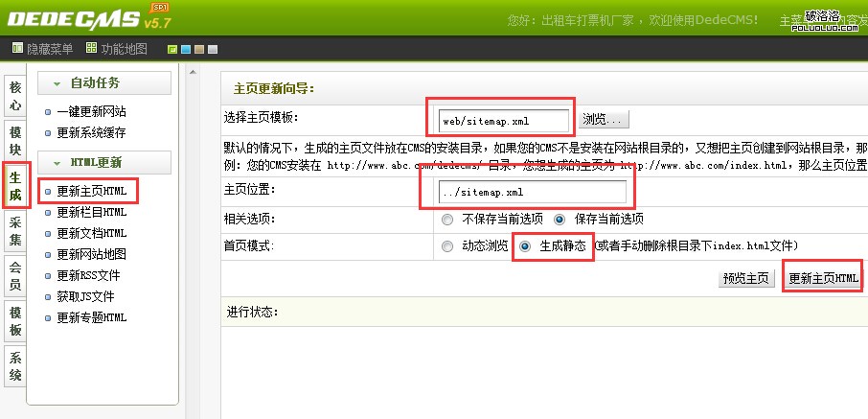Click the hide menu (隐藏菜单) icon
The image size is (868, 419).
coord(17,48)
